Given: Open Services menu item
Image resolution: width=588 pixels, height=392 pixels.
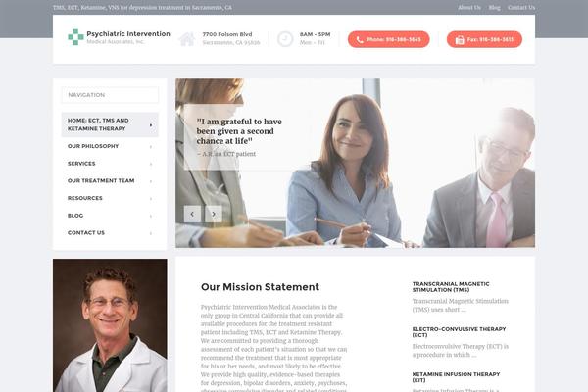Looking at the screenshot, I should coord(110,164).
